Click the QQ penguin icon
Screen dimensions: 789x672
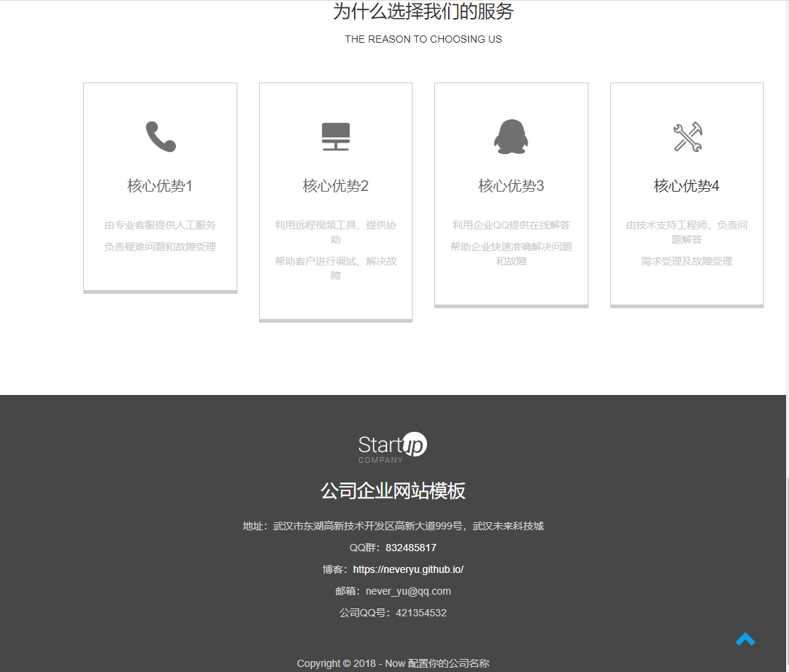click(511, 137)
